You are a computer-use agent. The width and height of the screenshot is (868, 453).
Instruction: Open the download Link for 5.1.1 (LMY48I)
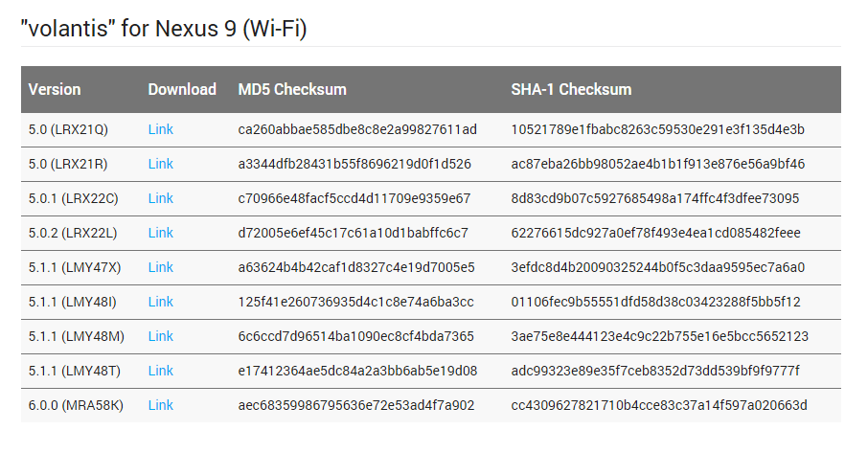[161, 302]
